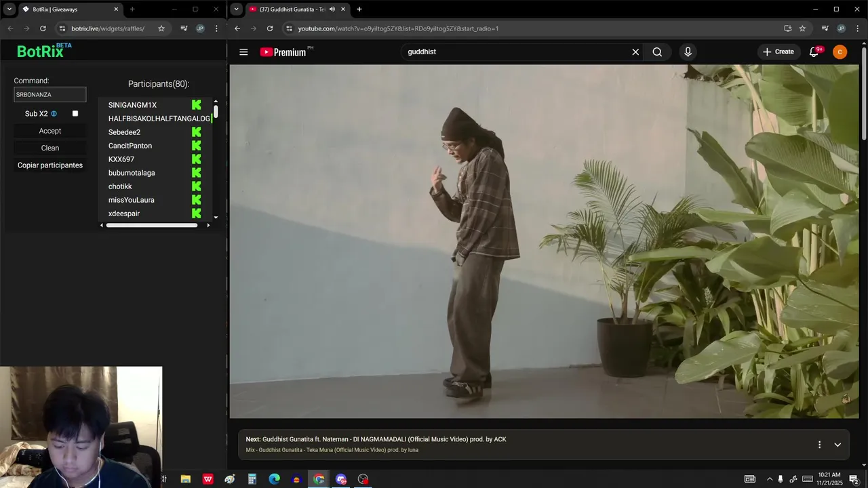This screenshot has width=868, height=488.
Task: Click the Sub X2 info icon
Action: 54,114
